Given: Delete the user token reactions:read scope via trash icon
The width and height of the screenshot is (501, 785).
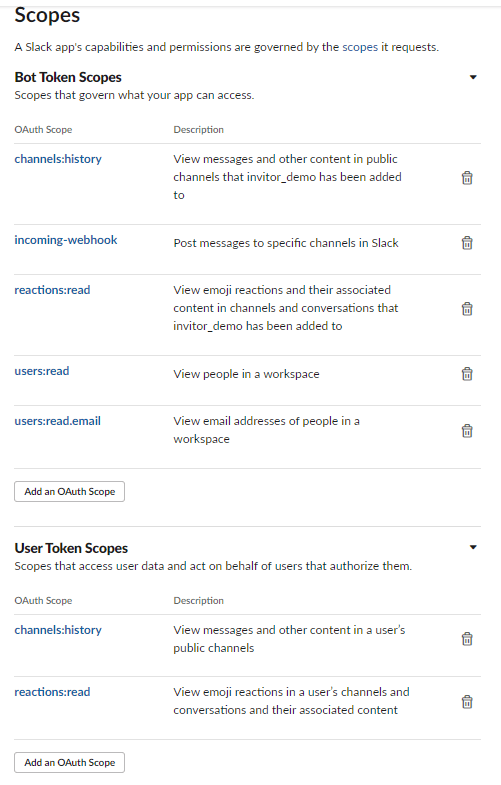Looking at the screenshot, I should (466, 701).
